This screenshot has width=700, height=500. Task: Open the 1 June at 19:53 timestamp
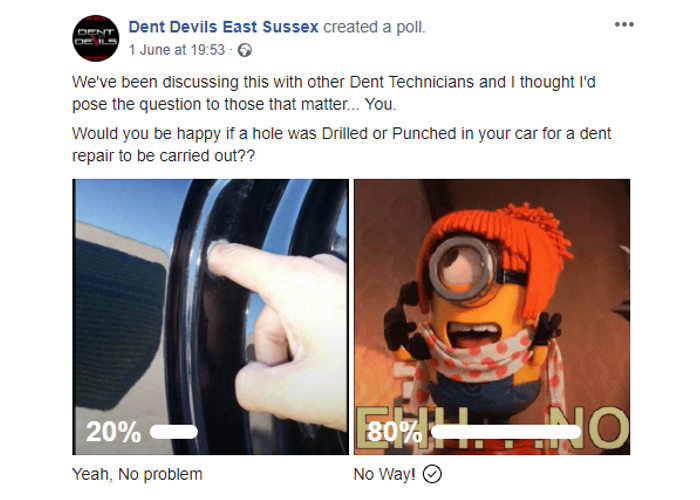pyautogui.click(x=177, y=50)
